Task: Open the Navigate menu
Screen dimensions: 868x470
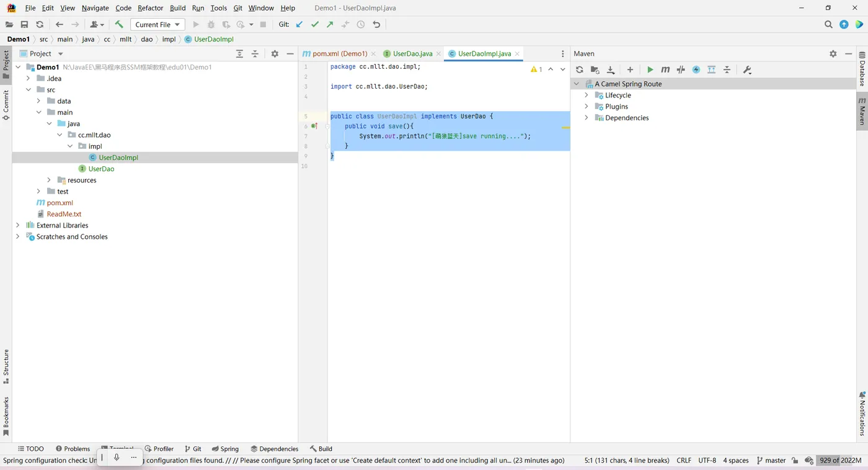Action: [95, 8]
